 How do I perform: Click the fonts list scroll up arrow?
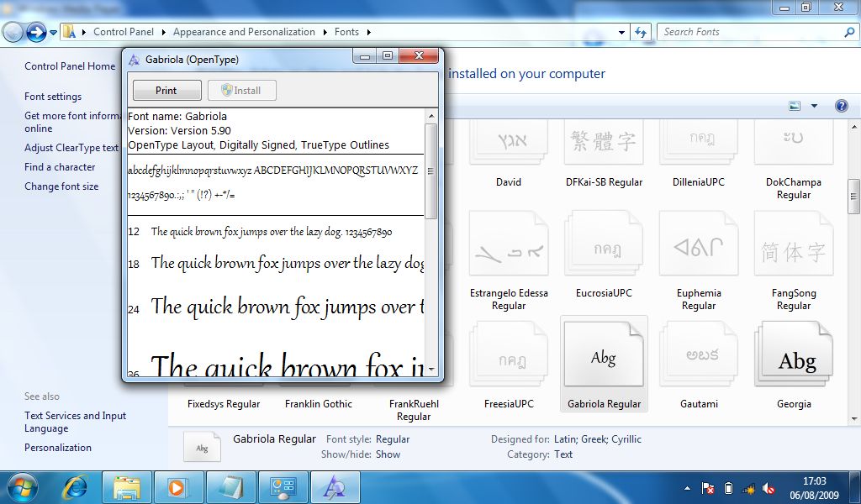(x=853, y=127)
